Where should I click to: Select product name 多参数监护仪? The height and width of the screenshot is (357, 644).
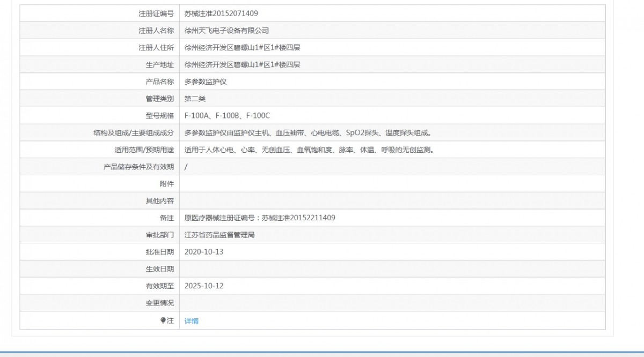(x=206, y=82)
